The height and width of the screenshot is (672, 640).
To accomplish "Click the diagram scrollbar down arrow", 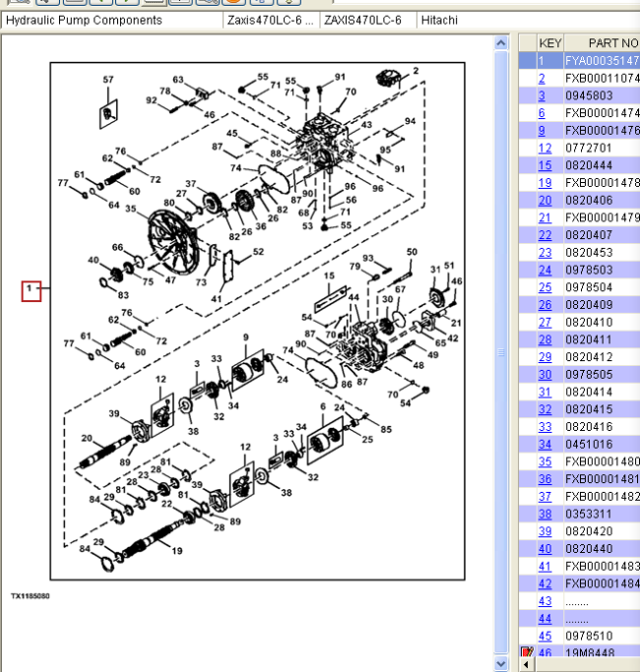I will click(502, 664).
